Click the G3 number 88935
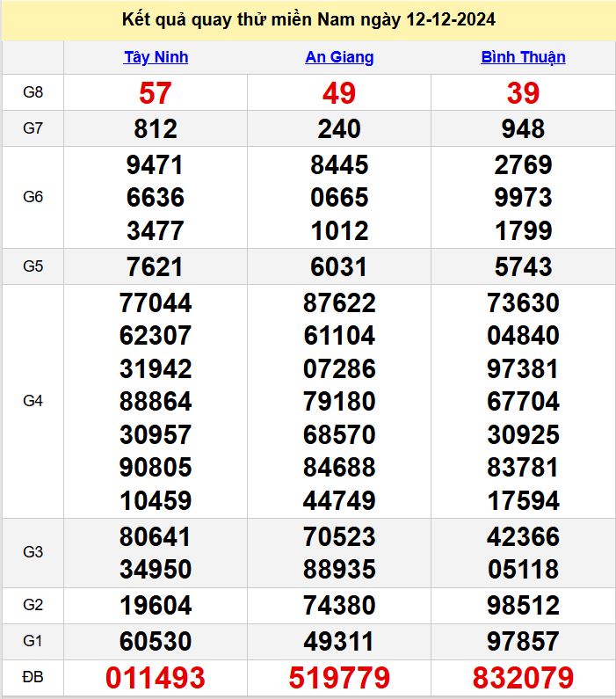Image resolution: width=616 pixels, height=699 pixels. click(x=339, y=569)
